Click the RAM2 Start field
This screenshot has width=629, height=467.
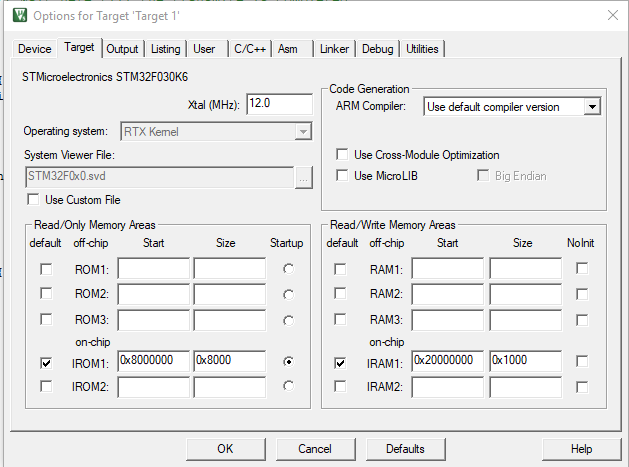pos(448,294)
